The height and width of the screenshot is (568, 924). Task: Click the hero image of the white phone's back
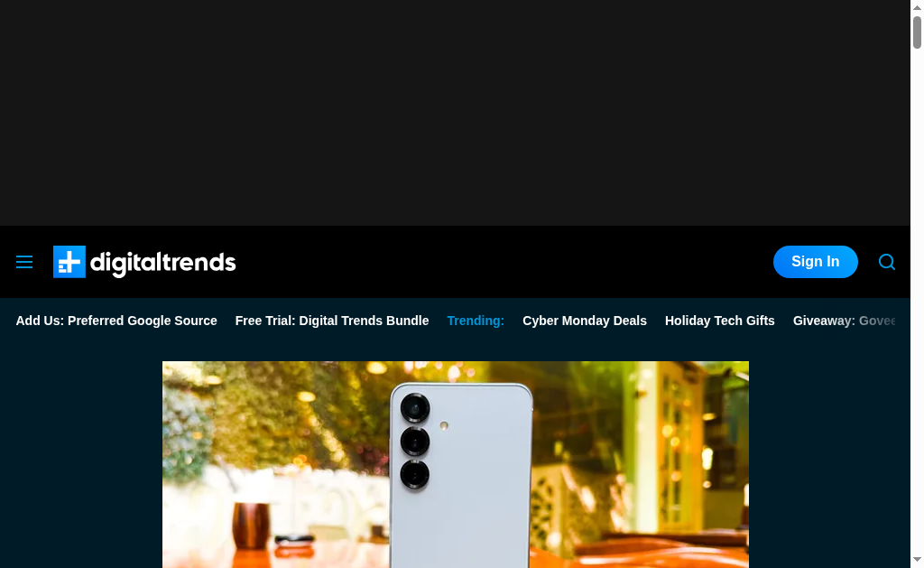coord(456,465)
